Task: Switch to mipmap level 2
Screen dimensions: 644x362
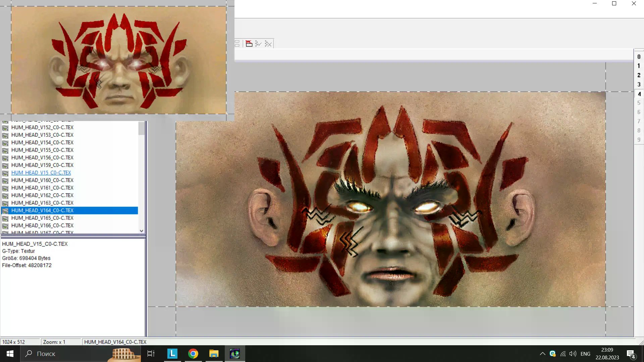Action: (x=639, y=75)
